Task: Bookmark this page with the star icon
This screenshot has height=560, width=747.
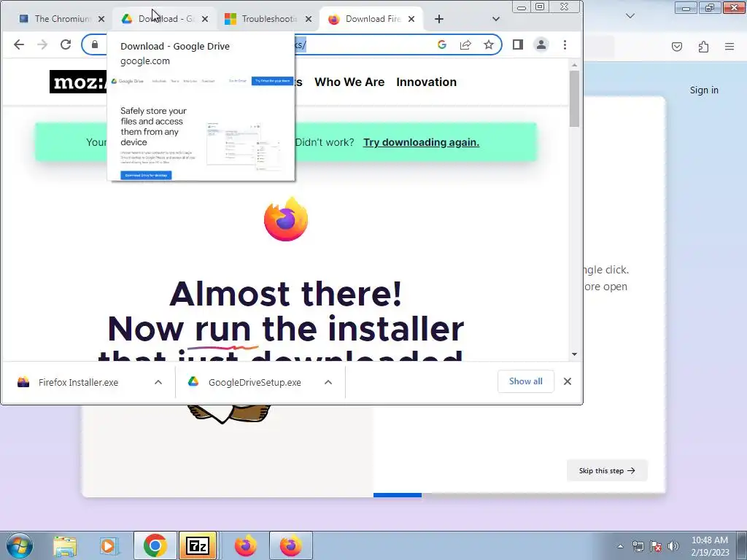Action: tap(488, 44)
